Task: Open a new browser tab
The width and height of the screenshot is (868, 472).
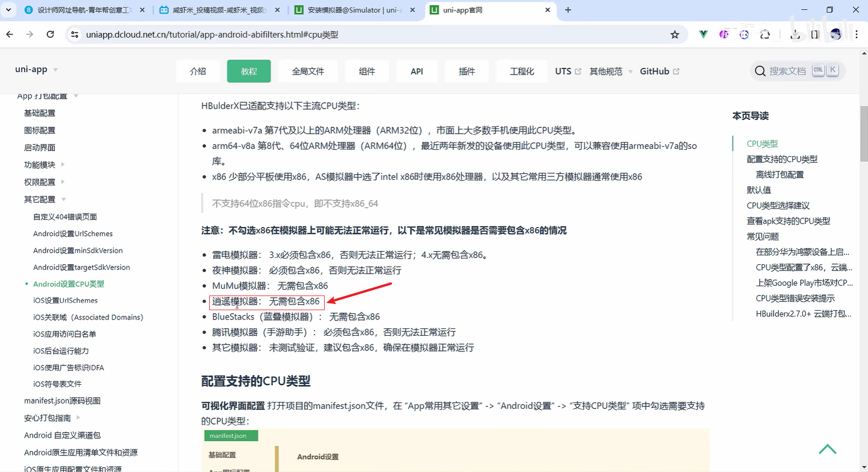Action: click(568, 10)
